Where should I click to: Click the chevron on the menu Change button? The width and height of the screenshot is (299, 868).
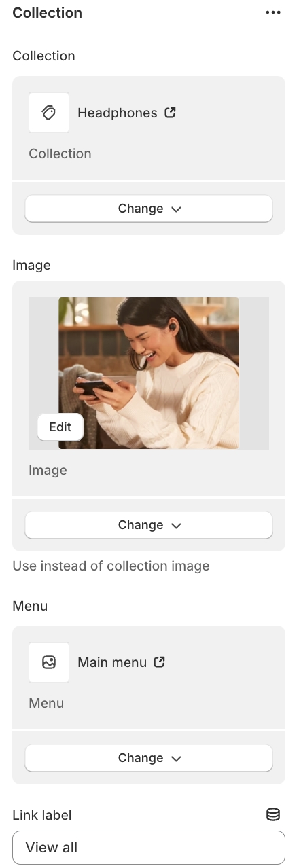177,759
